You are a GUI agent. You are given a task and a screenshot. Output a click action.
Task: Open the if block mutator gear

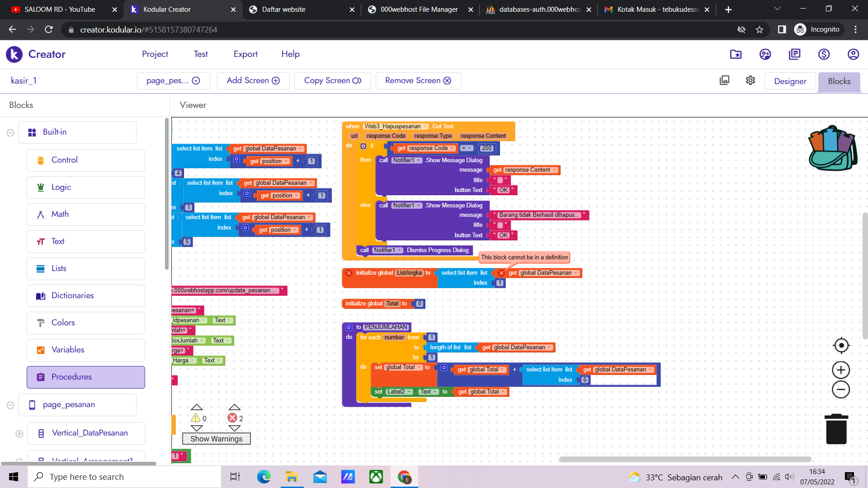pos(363,146)
